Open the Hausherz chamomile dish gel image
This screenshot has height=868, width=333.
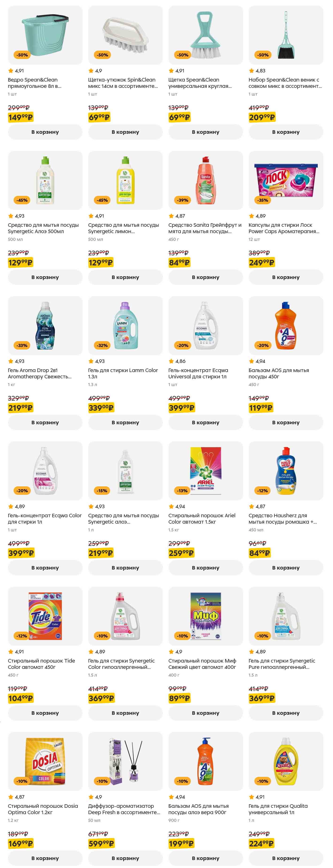tap(286, 471)
